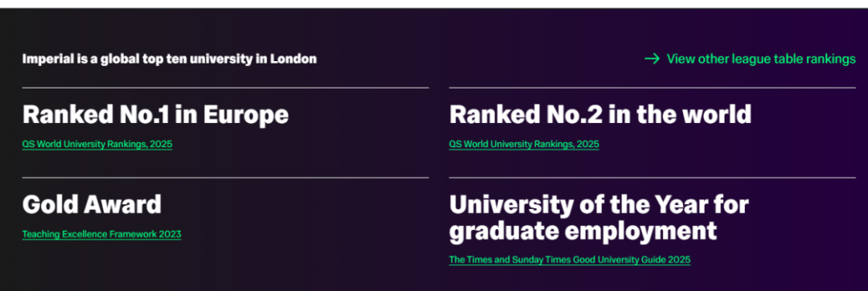Screen dimensions: 868x291
Task: Click the divider line above University of the Year
Action: pos(652,178)
